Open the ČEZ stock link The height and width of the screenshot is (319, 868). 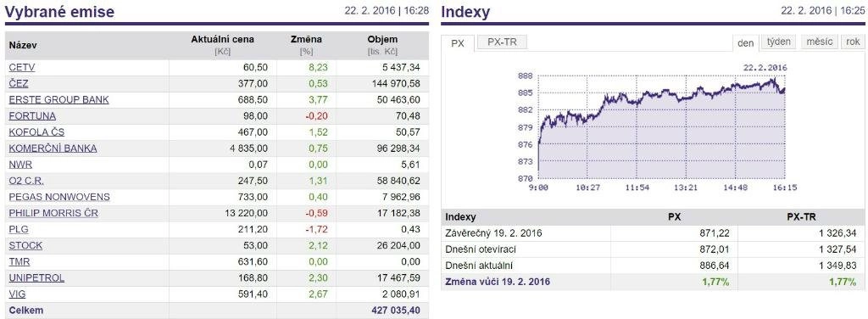point(19,84)
